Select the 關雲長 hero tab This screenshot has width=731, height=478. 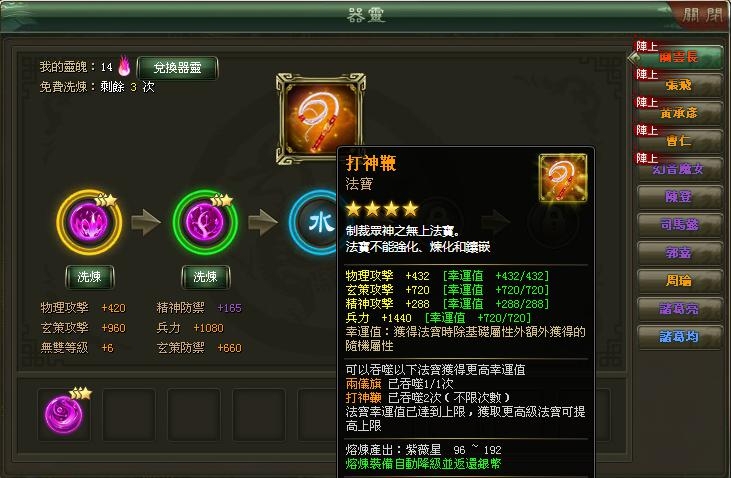pyautogui.click(x=678, y=57)
